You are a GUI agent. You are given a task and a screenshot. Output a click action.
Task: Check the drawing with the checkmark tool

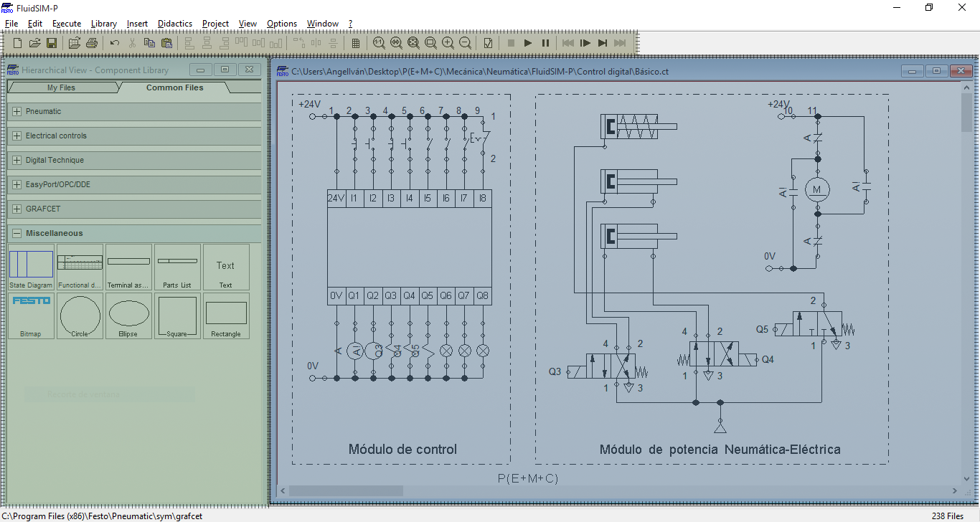(x=487, y=43)
